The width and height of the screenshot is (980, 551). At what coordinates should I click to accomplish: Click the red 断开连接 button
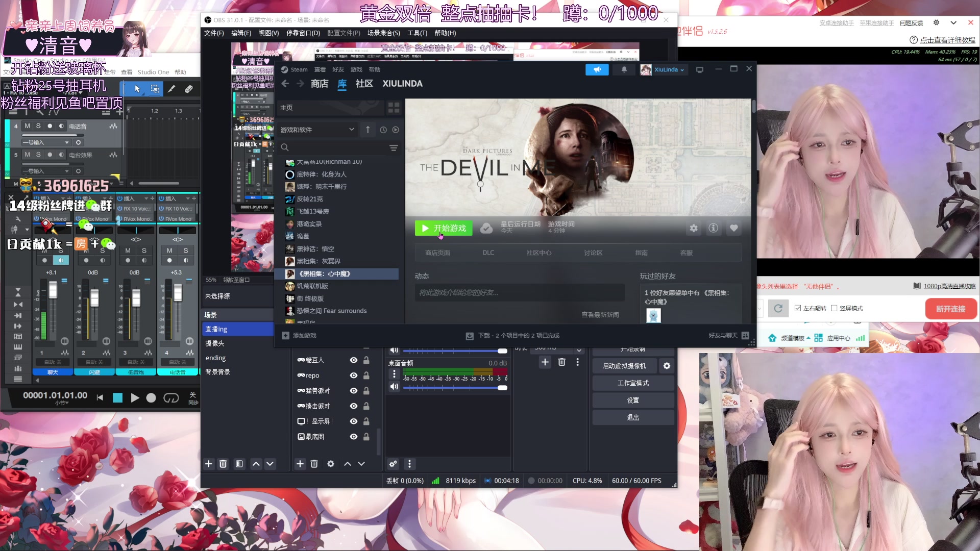[x=950, y=309]
